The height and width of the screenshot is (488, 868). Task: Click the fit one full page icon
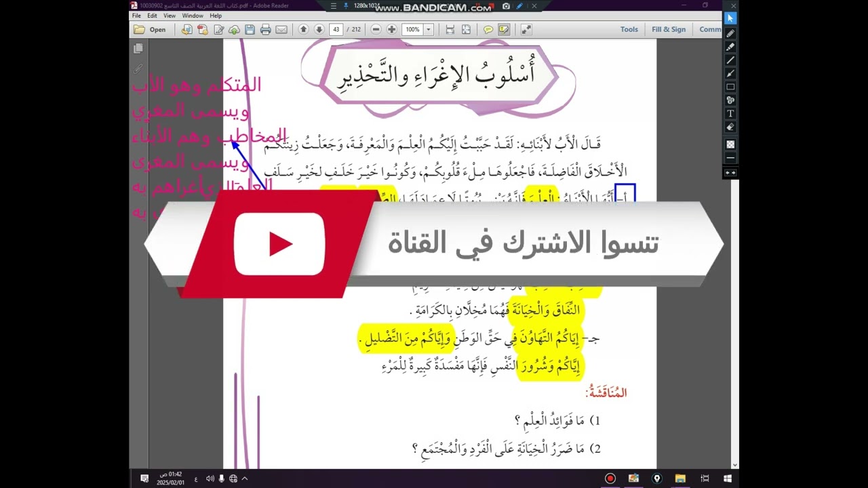click(466, 29)
